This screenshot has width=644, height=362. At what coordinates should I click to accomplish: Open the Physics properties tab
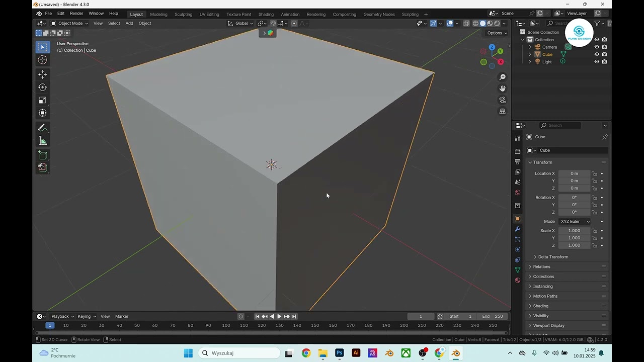click(x=517, y=249)
